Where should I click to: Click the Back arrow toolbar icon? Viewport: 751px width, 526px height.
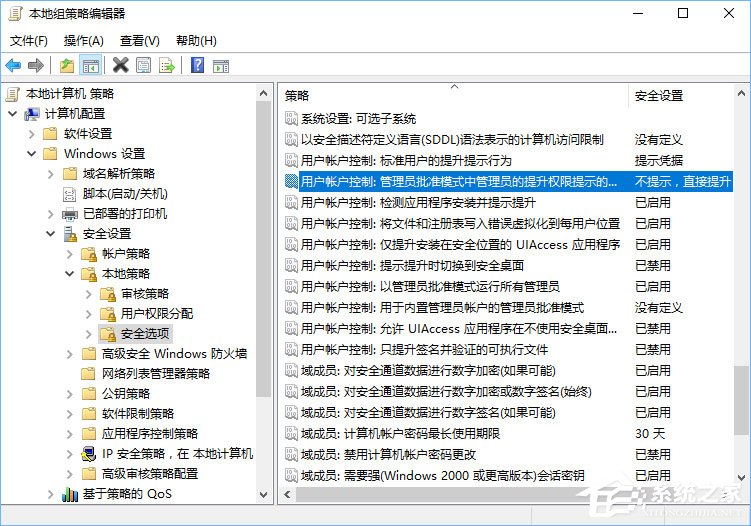tap(13, 65)
